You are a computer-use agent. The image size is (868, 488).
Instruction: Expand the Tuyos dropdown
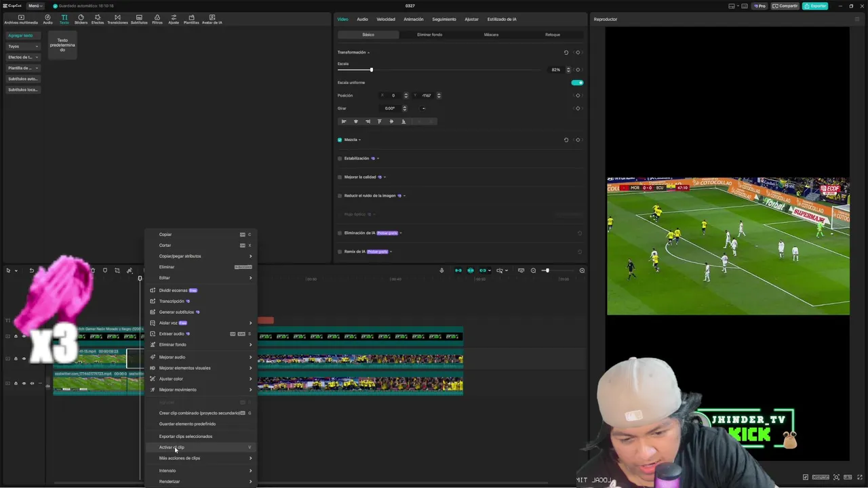[x=23, y=46]
